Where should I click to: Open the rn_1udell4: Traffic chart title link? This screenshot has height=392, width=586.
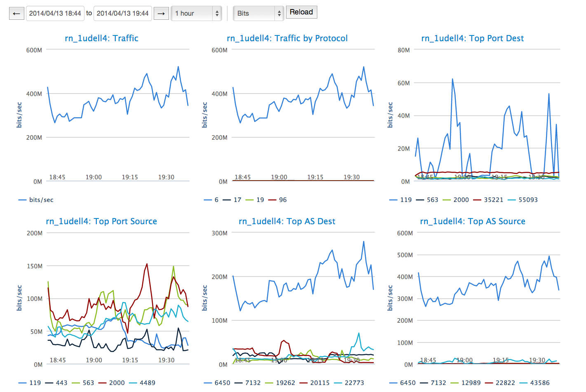[x=101, y=38]
